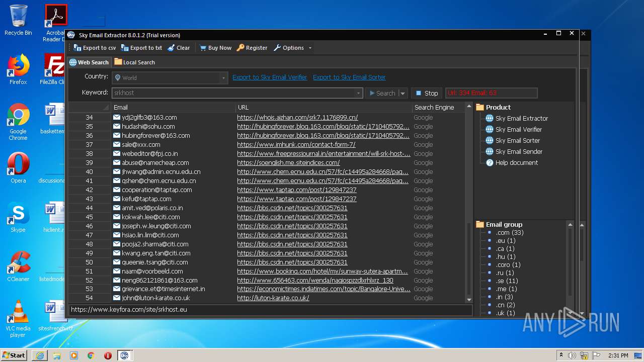Open the Google Chrome desktop shortcut
The image size is (644, 362).
pos(18,122)
